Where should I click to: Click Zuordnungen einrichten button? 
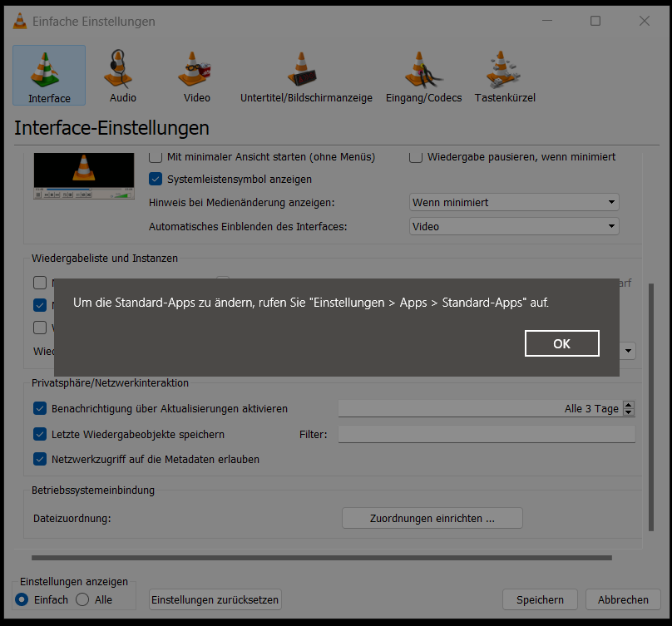tap(432, 518)
